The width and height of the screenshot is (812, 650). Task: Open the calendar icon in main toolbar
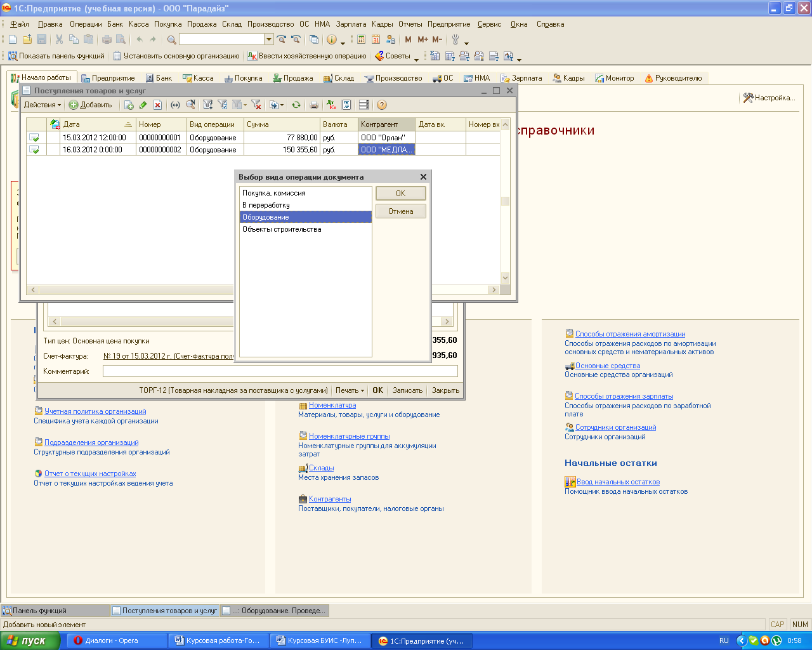pos(376,39)
